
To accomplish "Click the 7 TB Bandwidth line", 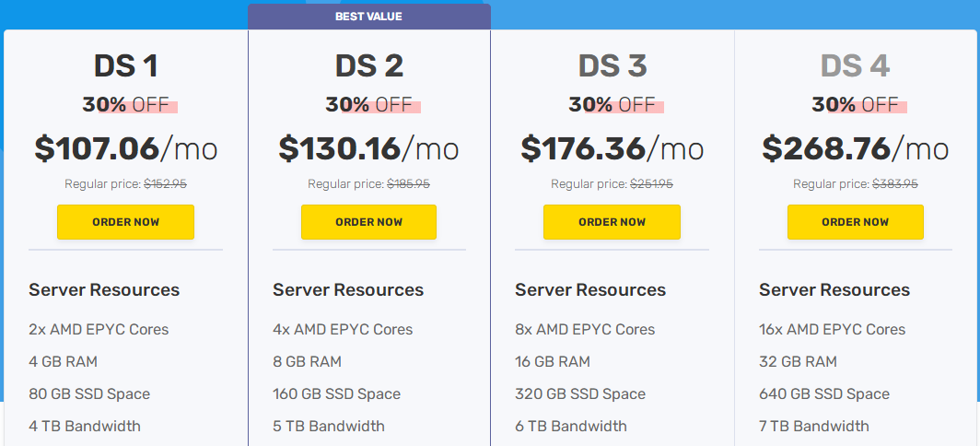I will click(813, 426).
